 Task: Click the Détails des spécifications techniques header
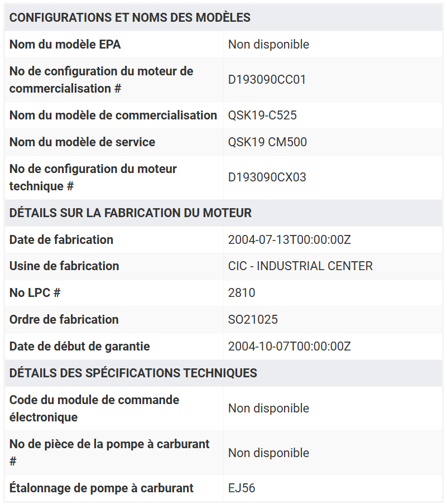click(x=133, y=373)
